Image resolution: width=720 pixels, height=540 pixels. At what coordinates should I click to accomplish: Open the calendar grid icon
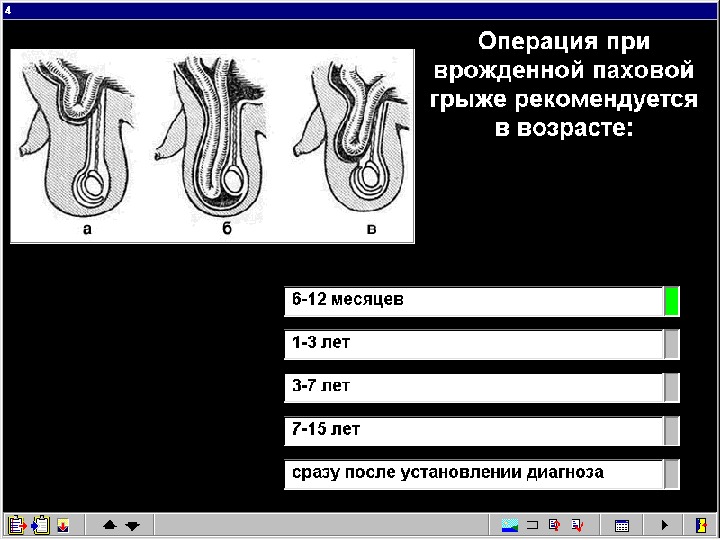[x=622, y=525]
